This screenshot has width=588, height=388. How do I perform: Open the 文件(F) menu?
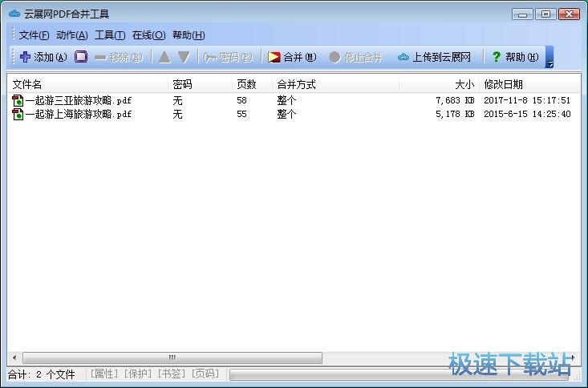[34, 35]
